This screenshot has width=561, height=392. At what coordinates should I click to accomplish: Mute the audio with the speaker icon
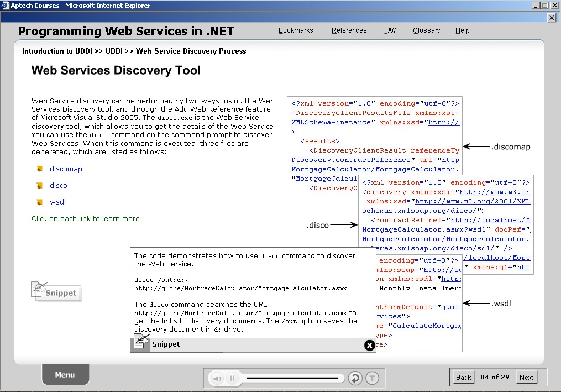point(218,378)
